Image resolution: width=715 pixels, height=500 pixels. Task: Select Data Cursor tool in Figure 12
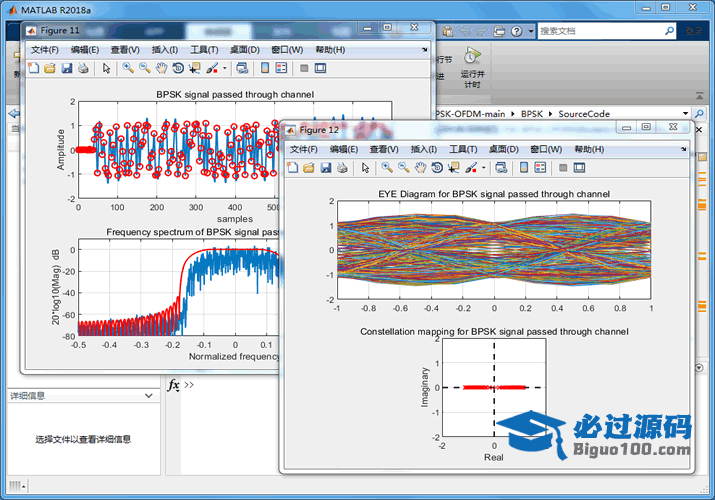454,168
